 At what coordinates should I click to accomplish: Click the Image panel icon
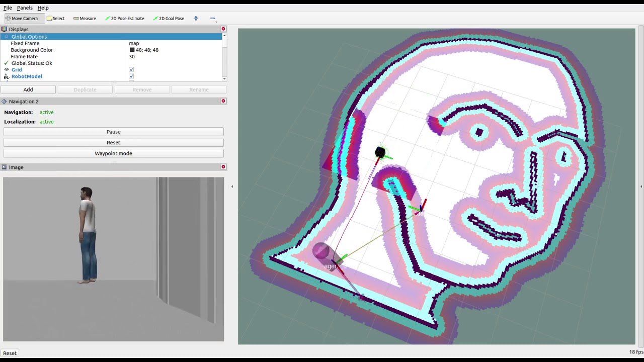pyautogui.click(x=4, y=167)
